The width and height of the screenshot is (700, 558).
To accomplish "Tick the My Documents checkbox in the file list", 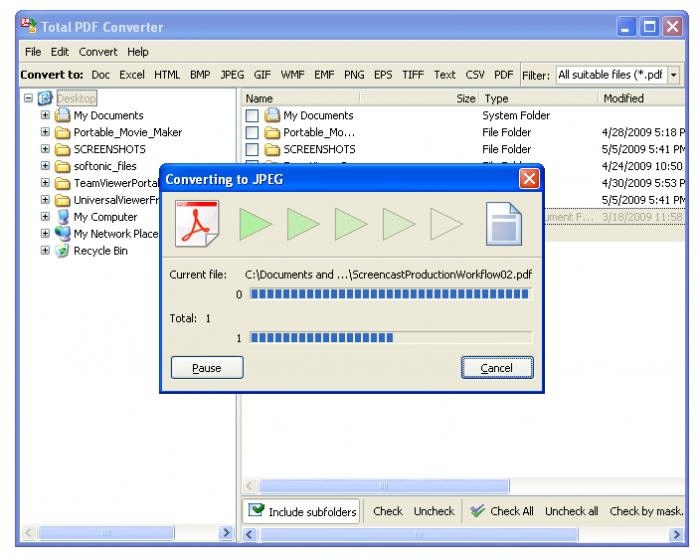I will pos(252,116).
